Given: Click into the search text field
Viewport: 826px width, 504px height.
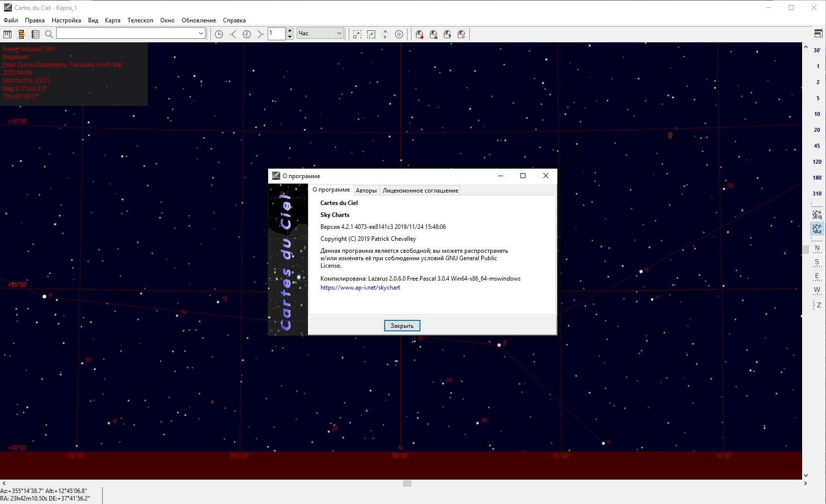Looking at the screenshot, I should pos(127,33).
